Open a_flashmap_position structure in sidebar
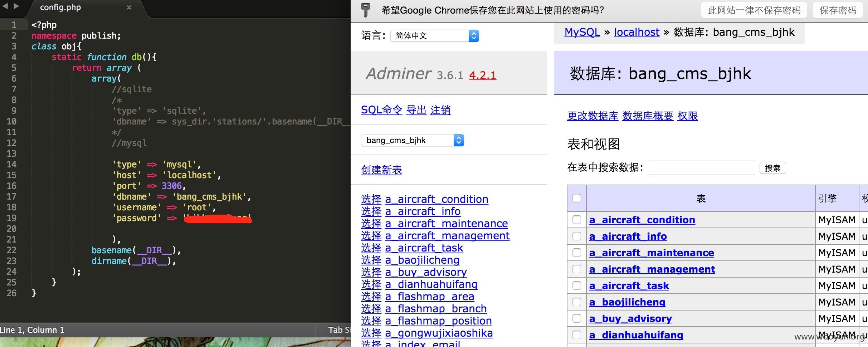Screen dimensions: 868x347 coord(439,321)
